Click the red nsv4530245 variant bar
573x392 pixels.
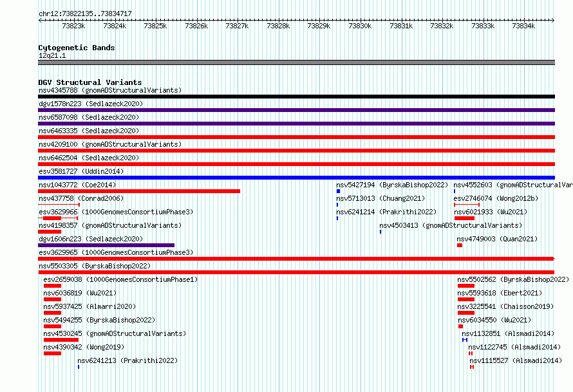[61, 340]
